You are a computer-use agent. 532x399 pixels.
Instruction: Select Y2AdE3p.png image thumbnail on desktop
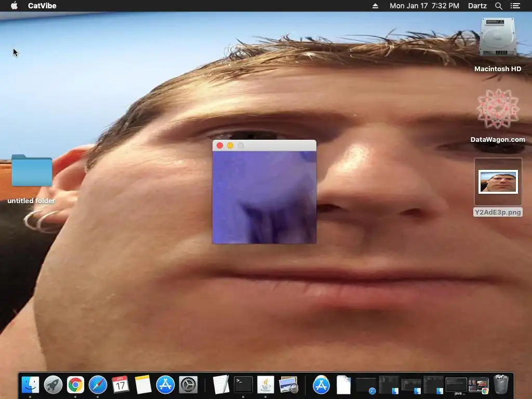click(x=498, y=182)
